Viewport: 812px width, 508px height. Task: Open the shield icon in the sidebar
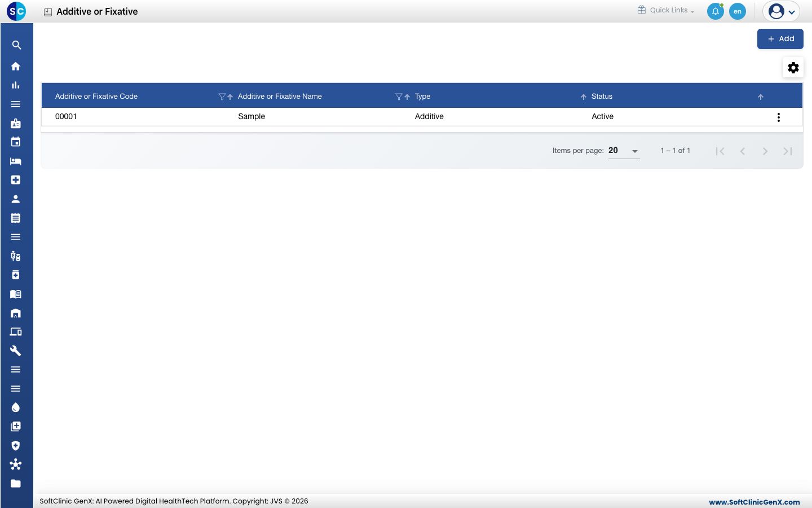[x=16, y=445]
